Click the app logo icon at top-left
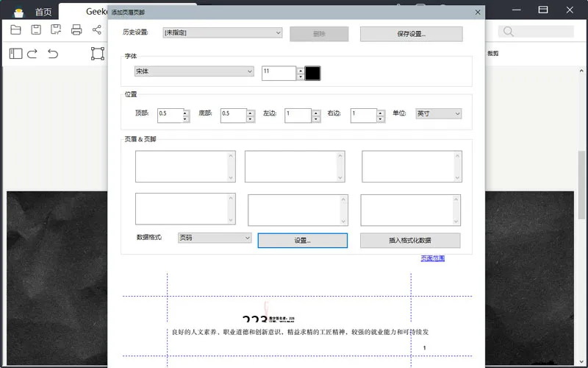Viewport: 588px width, 368px height. tap(19, 13)
